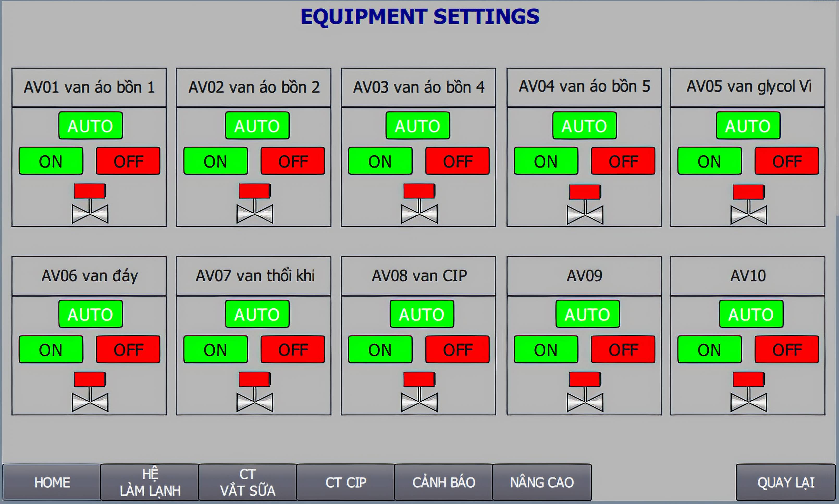Viewport: 839px width, 504px height.
Task: Turn OFF valve AV07 van thổi khí
Action: [293, 349]
